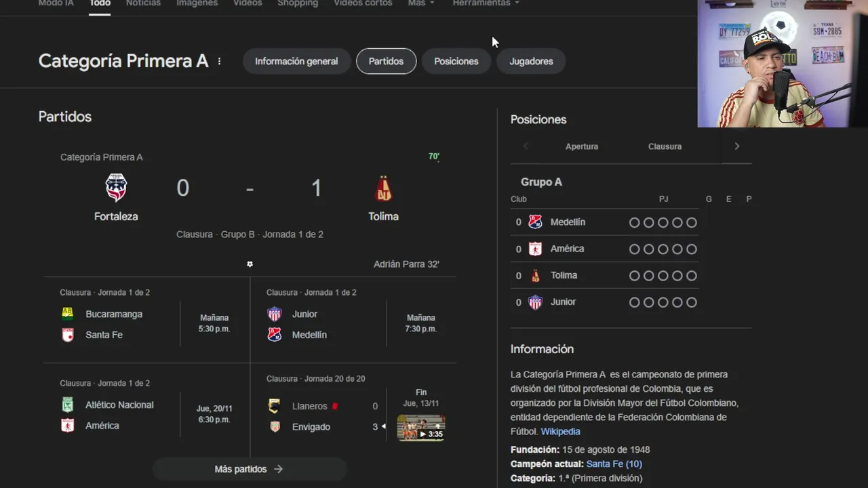Select the Posiciones chip
This screenshot has height=488, width=868.
tap(456, 61)
